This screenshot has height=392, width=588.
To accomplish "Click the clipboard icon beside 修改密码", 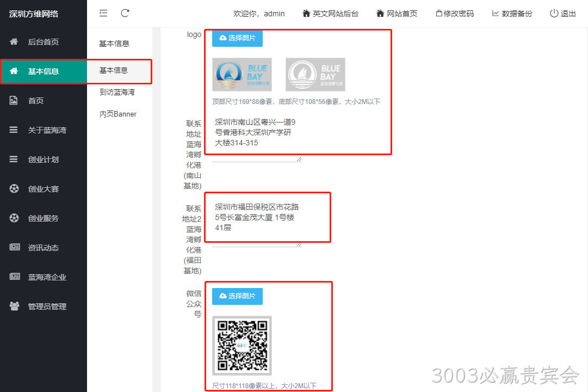I will pyautogui.click(x=439, y=14).
